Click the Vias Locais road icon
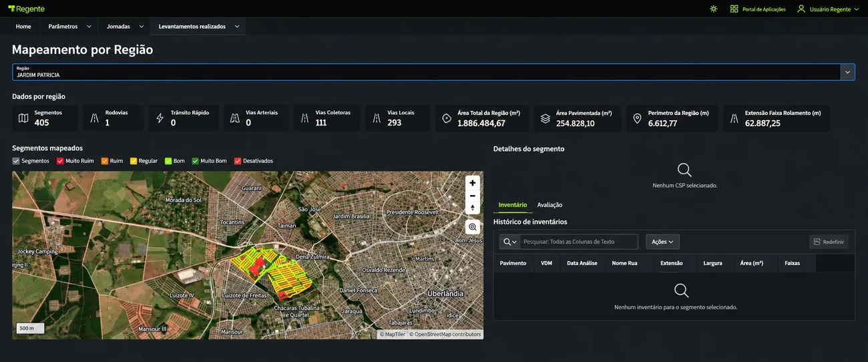 [x=377, y=118]
